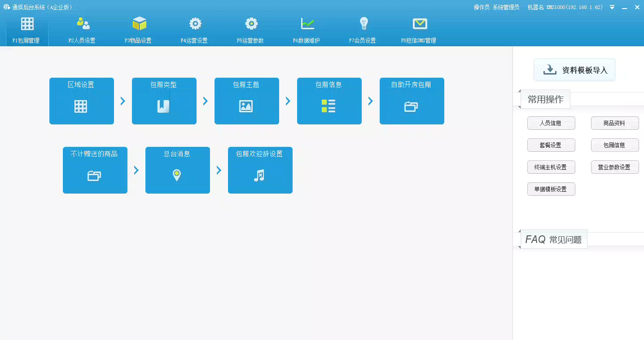Screen dimensions: 644x340
Task: Switch to F3物品设置 tab label
Action: [x=138, y=40]
